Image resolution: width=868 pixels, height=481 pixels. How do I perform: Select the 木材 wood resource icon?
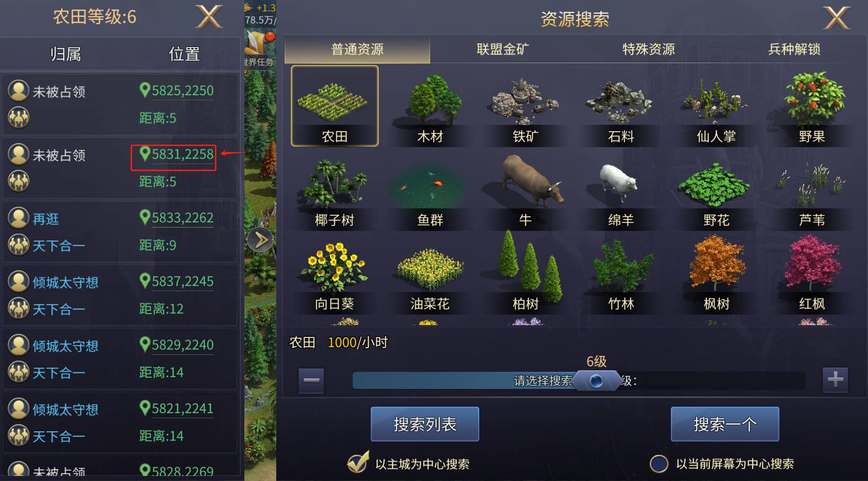(430, 106)
